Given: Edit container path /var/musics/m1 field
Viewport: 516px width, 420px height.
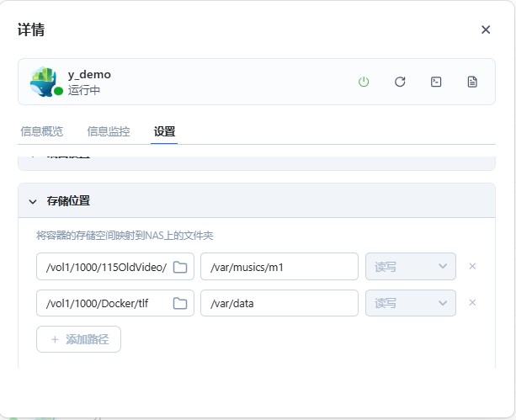Looking at the screenshot, I should pos(279,267).
